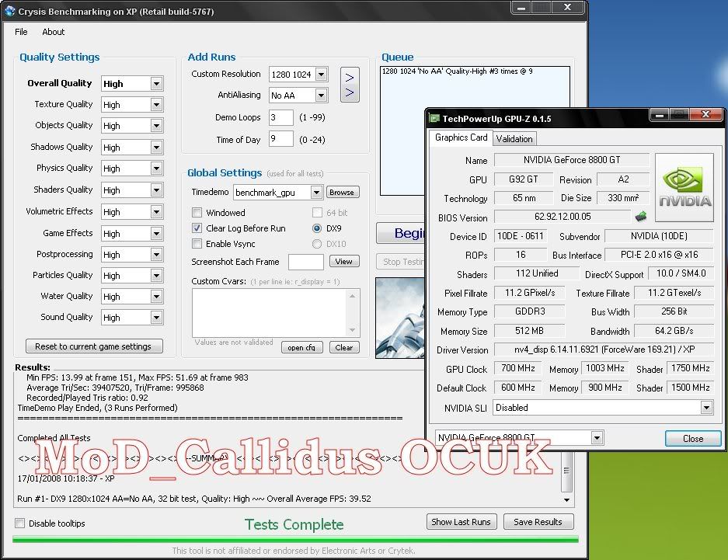Click the Begin test button
The width and height of the screenshot is (728, 560).
coord(401,233)
